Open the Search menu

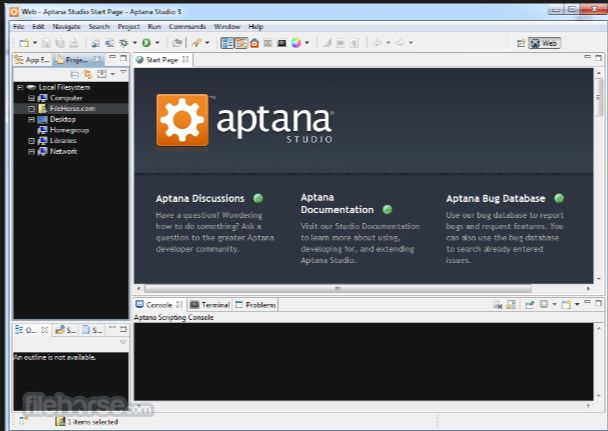point(99,26)
